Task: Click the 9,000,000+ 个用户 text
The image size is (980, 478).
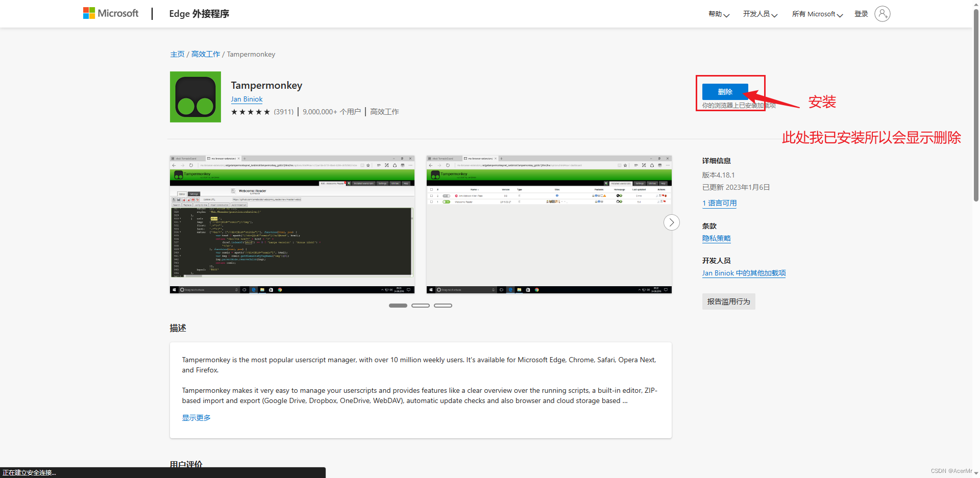Action: click(332, 112)
